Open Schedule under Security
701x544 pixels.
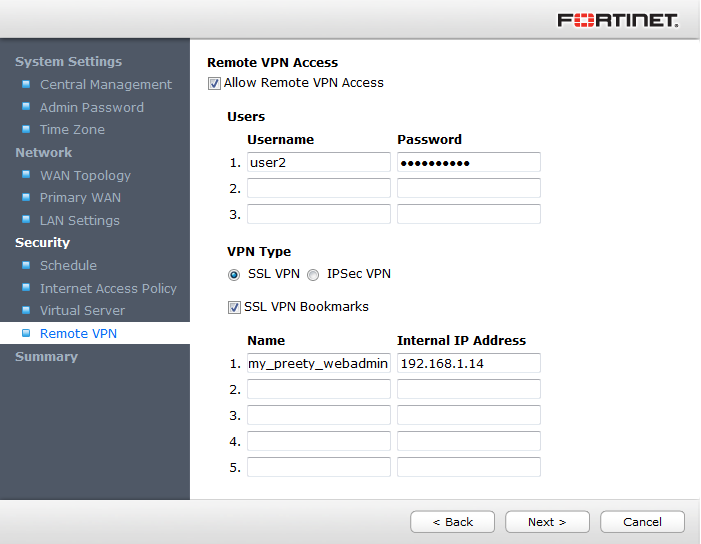point(68,266)
